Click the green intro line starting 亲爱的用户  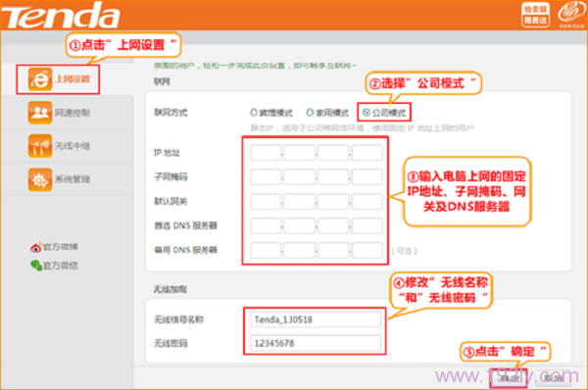(x=255, y=66)
